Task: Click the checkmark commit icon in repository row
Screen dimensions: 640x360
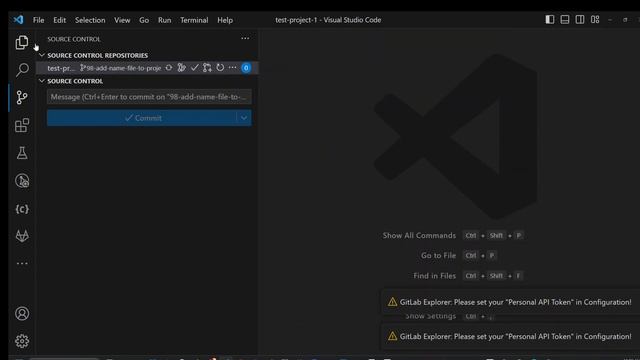Action: [x=195, y=68]
